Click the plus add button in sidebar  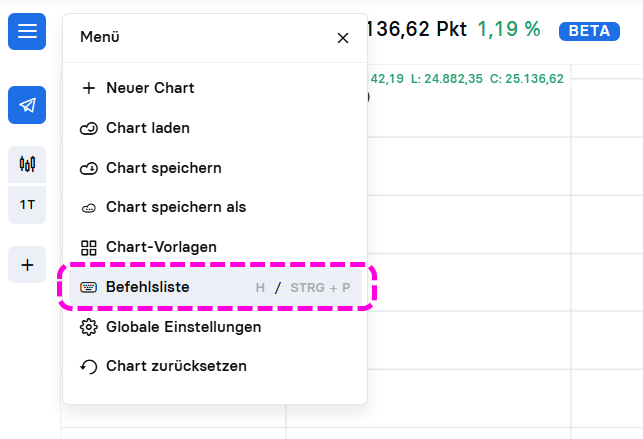(x=27, y=265)
